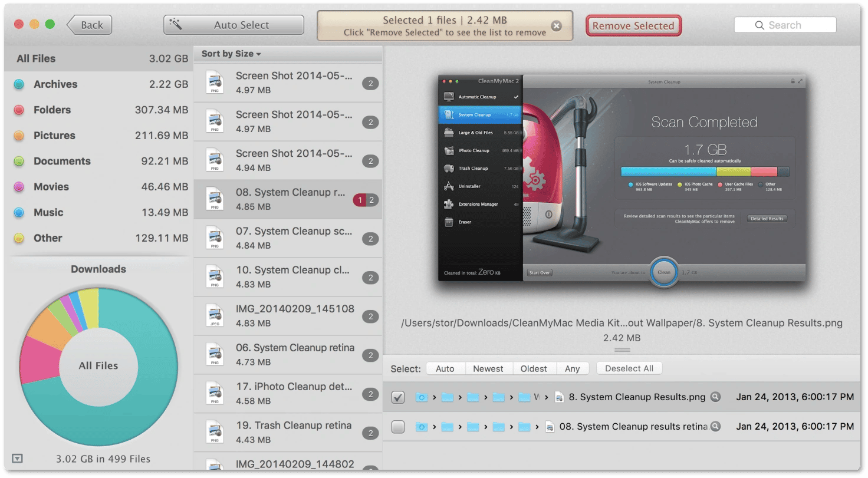Click Remove Selected button
Screen dimensions: 868x478
pyautogui.click(x=633, y=26)
